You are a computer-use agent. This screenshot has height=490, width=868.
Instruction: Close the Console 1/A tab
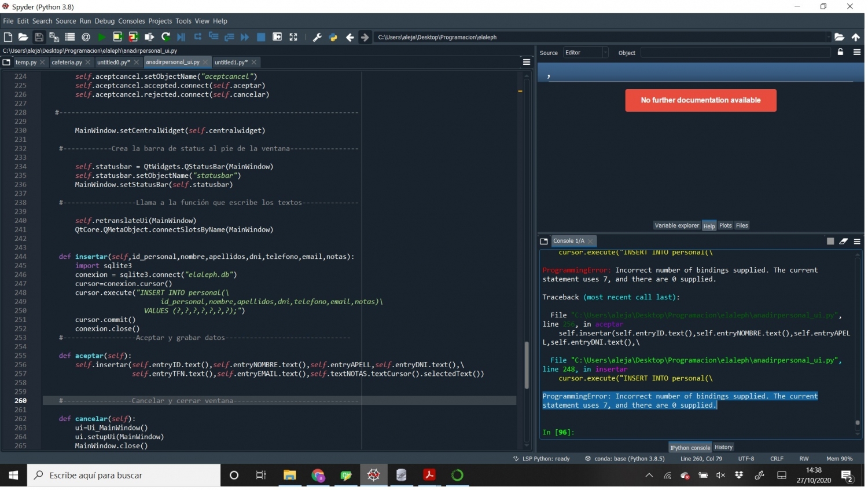click(590, 241)
